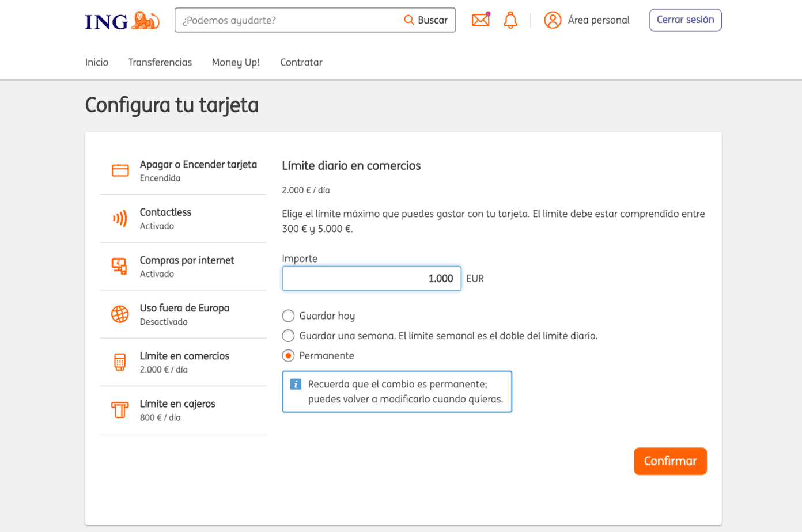Click the Recuerda que el cambio notice text

click(x=406, y=392)
